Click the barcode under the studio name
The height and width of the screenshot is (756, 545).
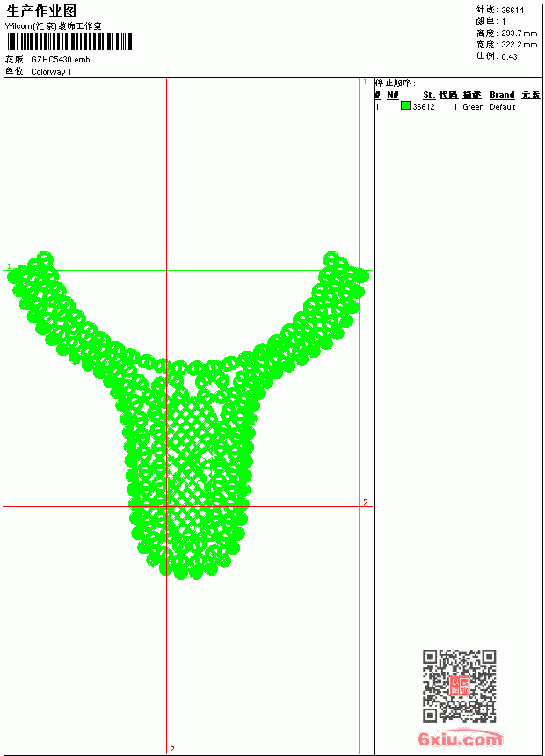[69, 41]
